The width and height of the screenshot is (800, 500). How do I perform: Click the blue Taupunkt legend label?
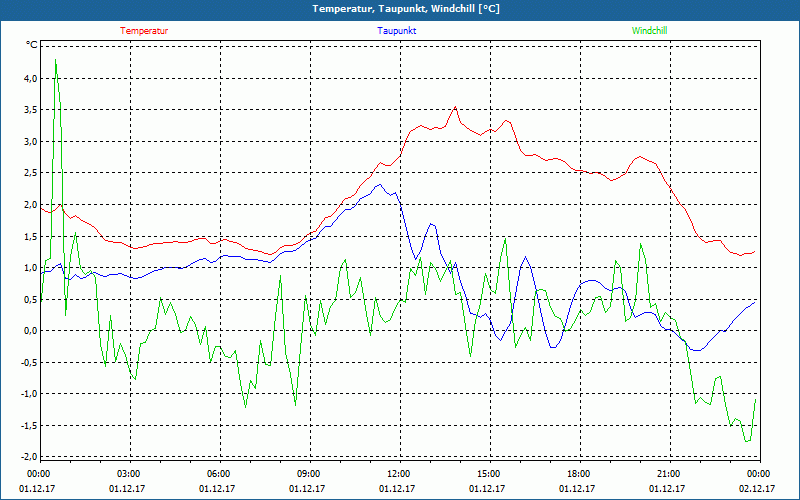coord(396,31)
